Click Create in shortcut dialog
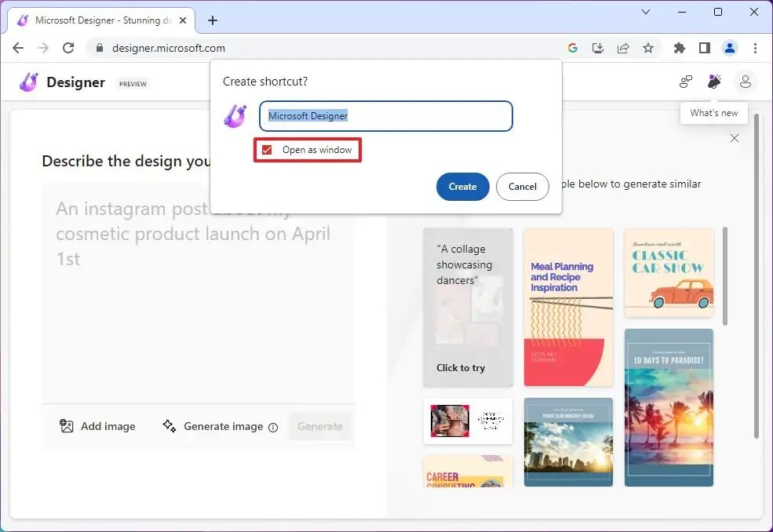 (x=462, y=187)
